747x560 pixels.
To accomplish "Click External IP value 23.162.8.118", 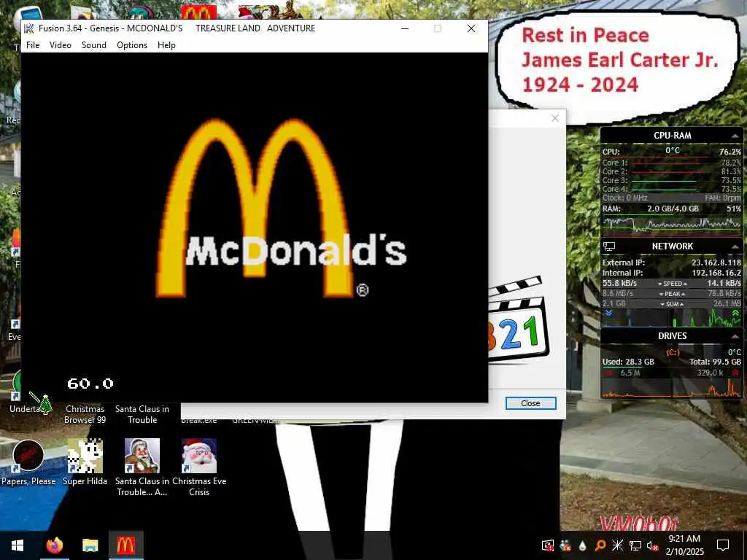I will (716, 262).
